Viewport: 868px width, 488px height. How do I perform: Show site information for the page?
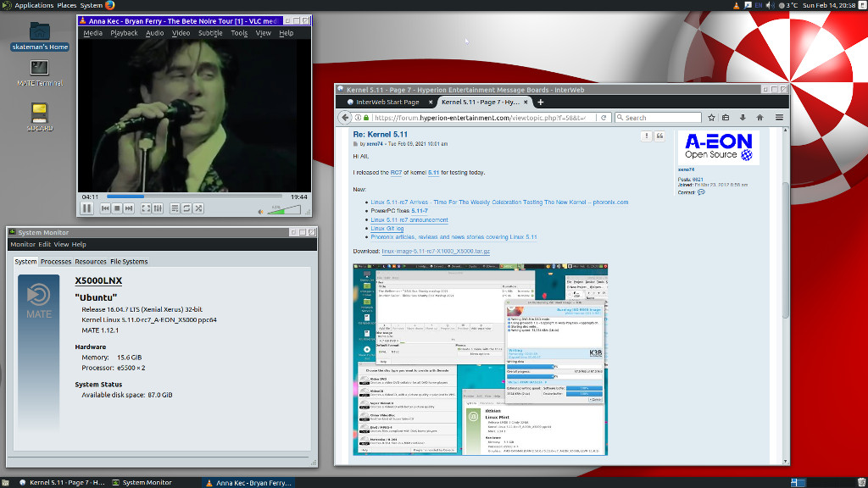coord(359,118)
